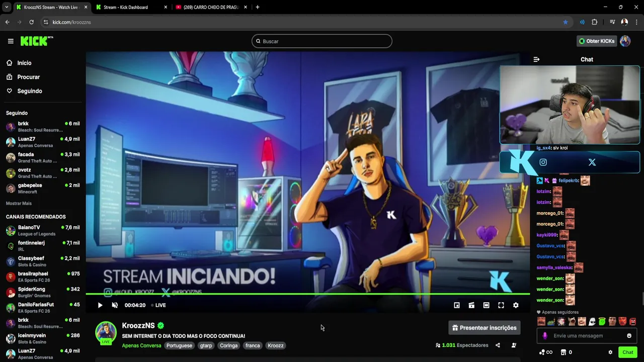Focus the Buscar search field

point(322,41)
